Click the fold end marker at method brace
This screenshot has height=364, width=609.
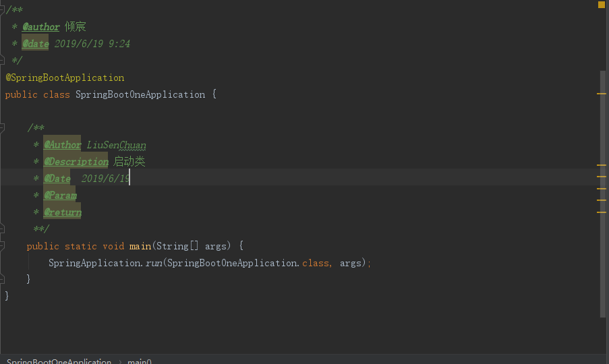(2, 279)
